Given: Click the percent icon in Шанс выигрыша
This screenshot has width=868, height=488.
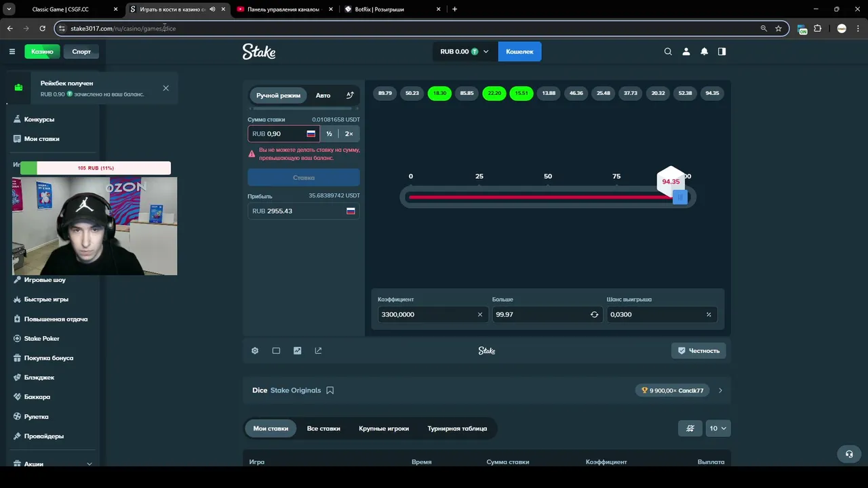Looking at the screenshot, I should coord(709,314).
